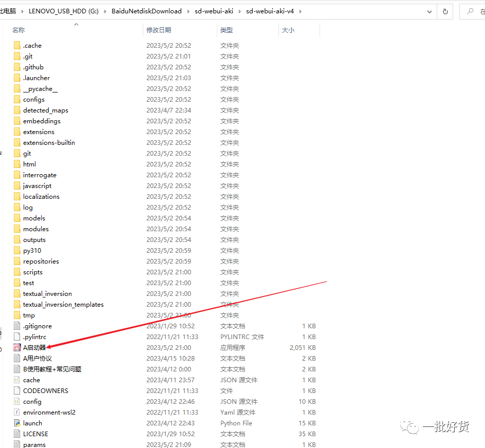The width and height of the screenshot is (485, 448).
Task: Click the cache JSON file icon
Action: pos(17,380)
